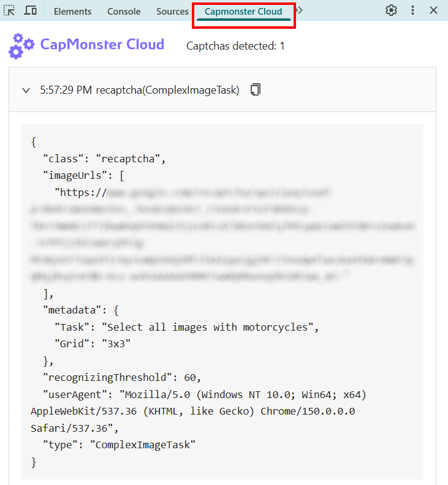Screen dimensions: 448x485
Task: Click the "imageUrls" key line
Action: tap(83, 176)
